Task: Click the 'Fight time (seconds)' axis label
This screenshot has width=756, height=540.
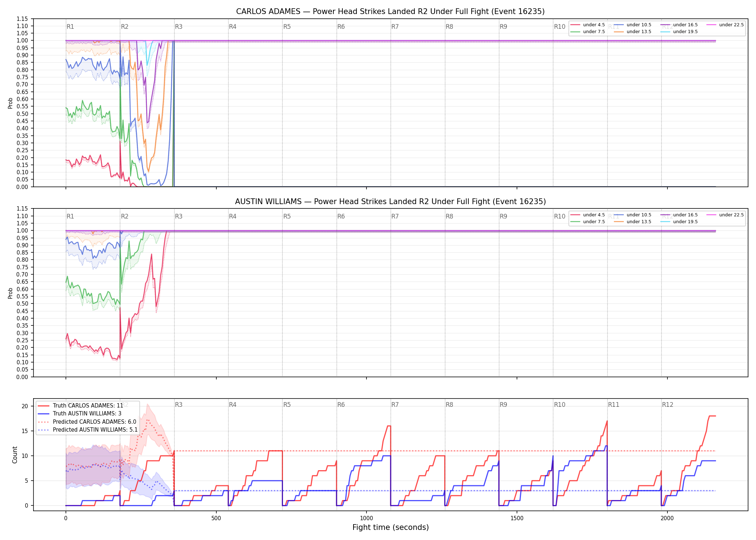Action: point(391,527)
